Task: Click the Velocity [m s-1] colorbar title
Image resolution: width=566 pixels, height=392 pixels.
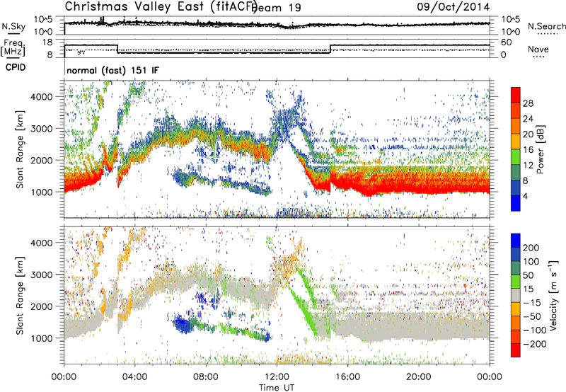Action: [554, 295]
